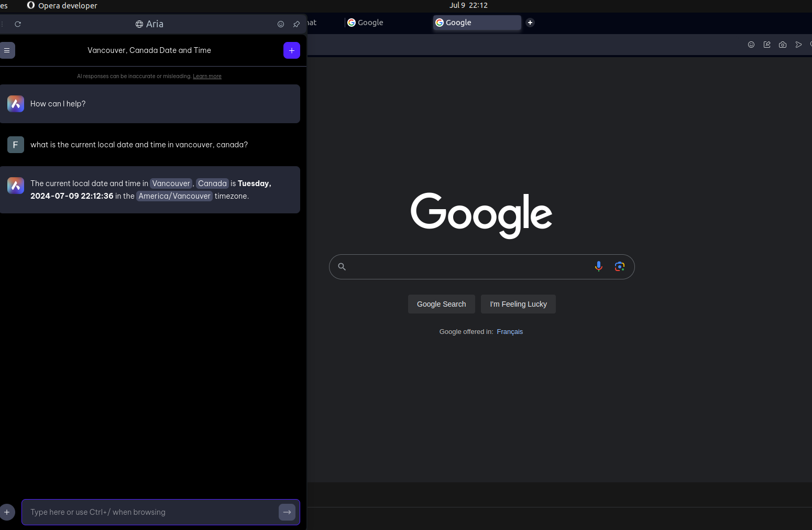Click Aria avatar beside the date-time answer

[16, 186]
